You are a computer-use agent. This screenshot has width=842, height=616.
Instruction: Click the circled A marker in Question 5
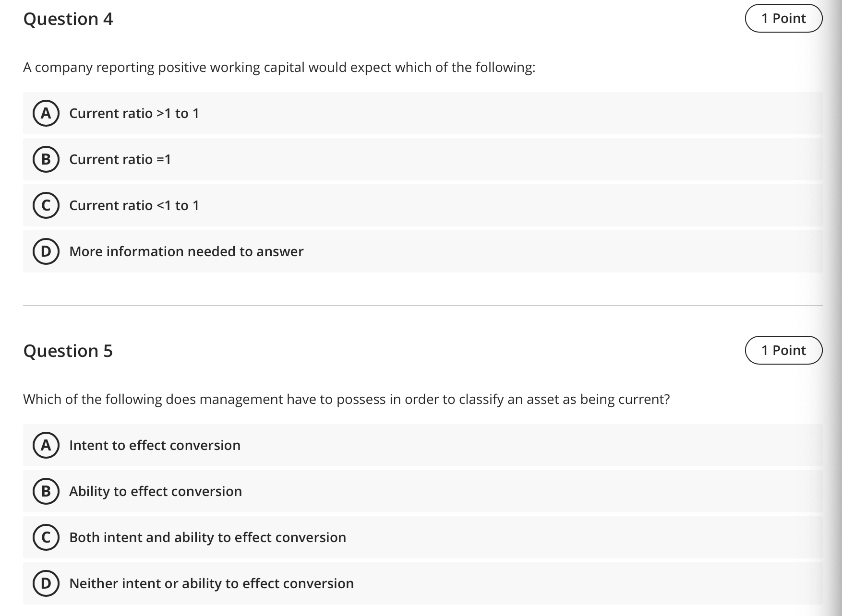[46, 445]
